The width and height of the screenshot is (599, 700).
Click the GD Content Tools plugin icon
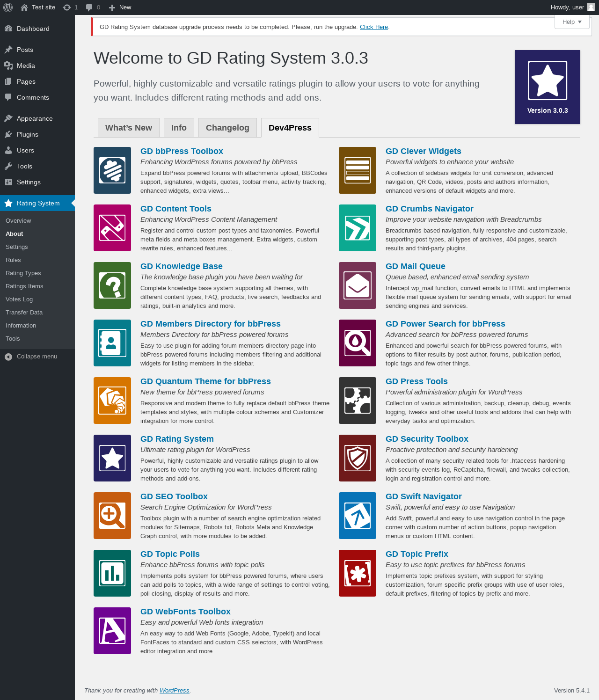[x=112, y=228]
